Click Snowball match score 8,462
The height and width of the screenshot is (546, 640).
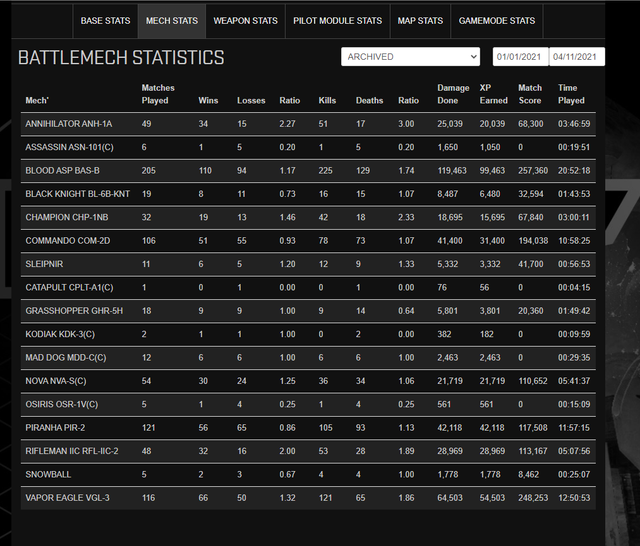(x=529, y=475)
